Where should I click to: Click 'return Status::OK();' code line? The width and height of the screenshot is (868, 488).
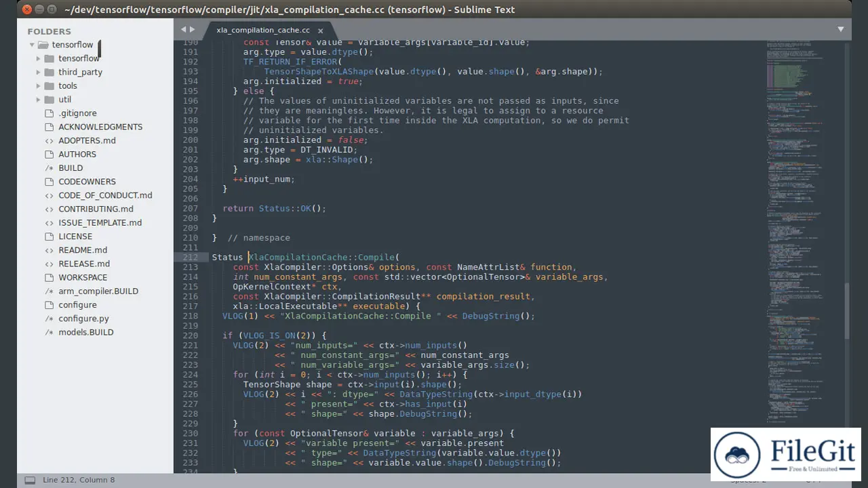274,209
